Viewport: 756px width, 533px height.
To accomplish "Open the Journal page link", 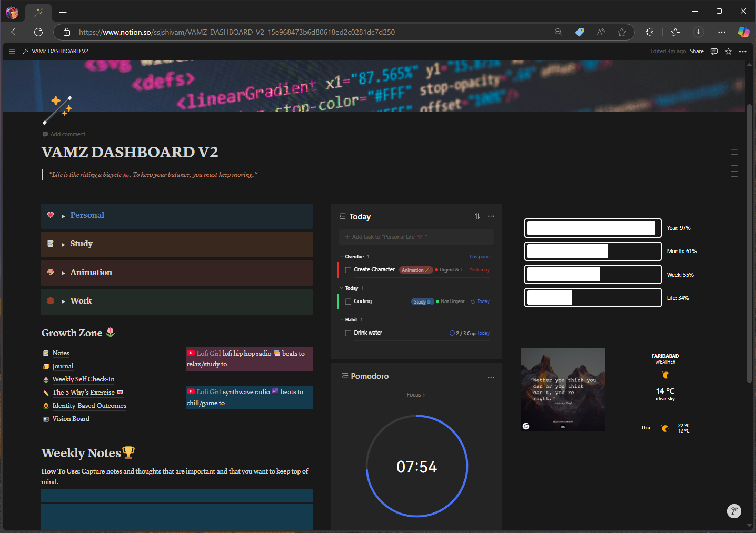I will coord(63,366).
